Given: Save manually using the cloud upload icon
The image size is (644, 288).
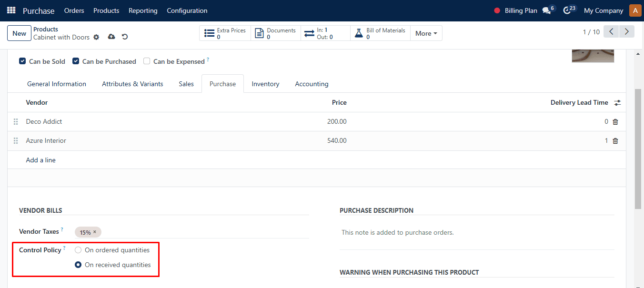Looking at the screenshot, I should [x=111, y=37].
